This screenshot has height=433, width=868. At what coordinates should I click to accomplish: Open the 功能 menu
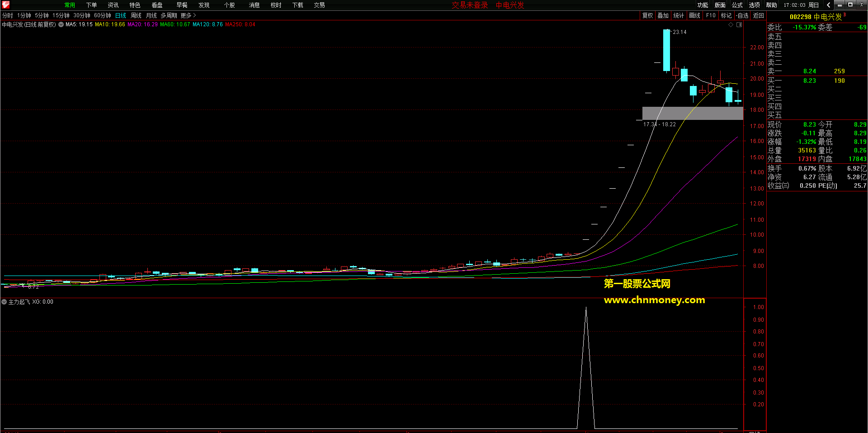pyautogui.click(x=703, y=5)
